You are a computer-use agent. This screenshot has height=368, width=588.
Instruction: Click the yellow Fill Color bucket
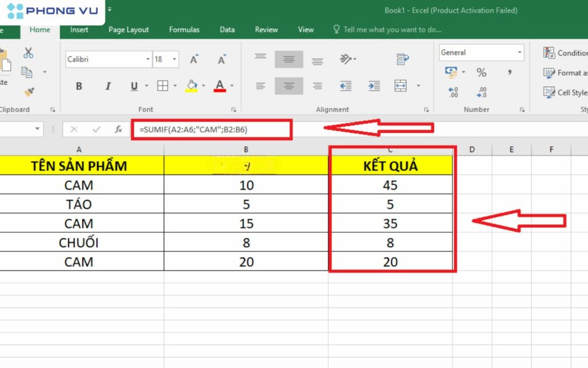click(x=191, y=86)
